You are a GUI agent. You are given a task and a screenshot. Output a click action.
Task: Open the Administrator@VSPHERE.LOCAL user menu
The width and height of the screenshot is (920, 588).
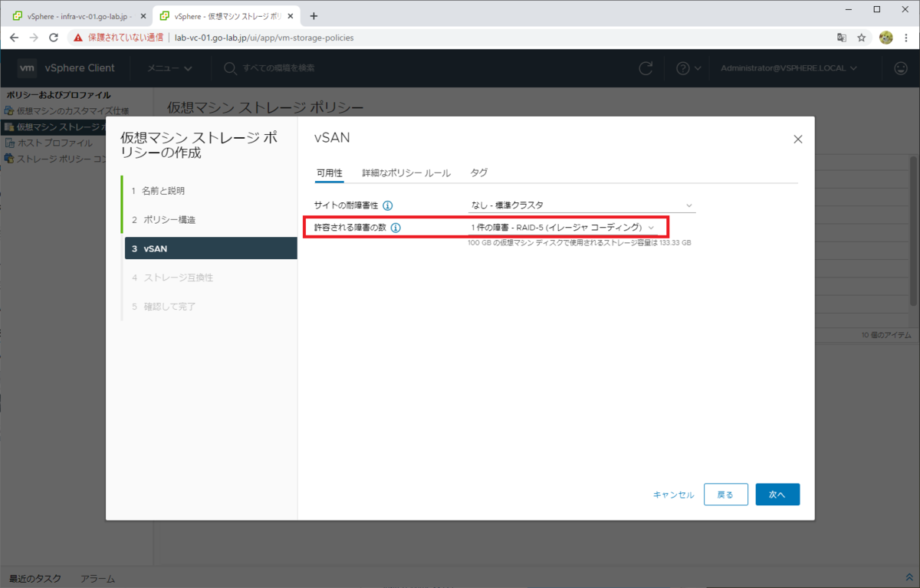[x=790, y=68]
